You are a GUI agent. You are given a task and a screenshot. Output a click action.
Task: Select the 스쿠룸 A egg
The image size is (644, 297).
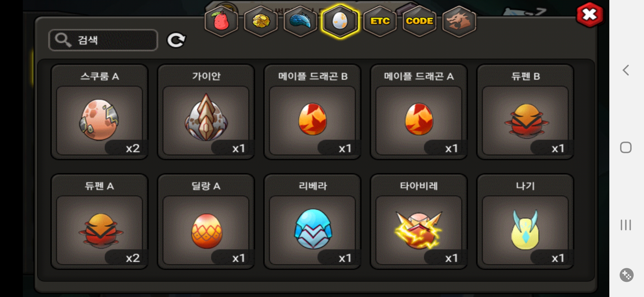click(x=100, y=112)
